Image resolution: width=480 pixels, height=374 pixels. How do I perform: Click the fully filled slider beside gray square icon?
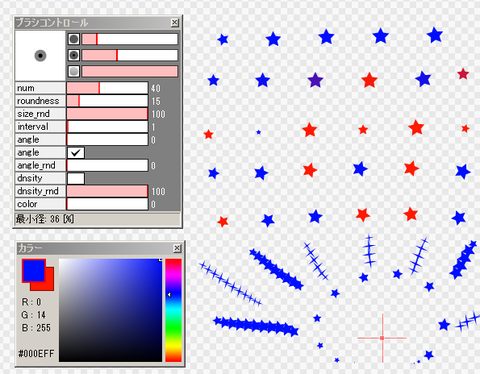point(130,71)
